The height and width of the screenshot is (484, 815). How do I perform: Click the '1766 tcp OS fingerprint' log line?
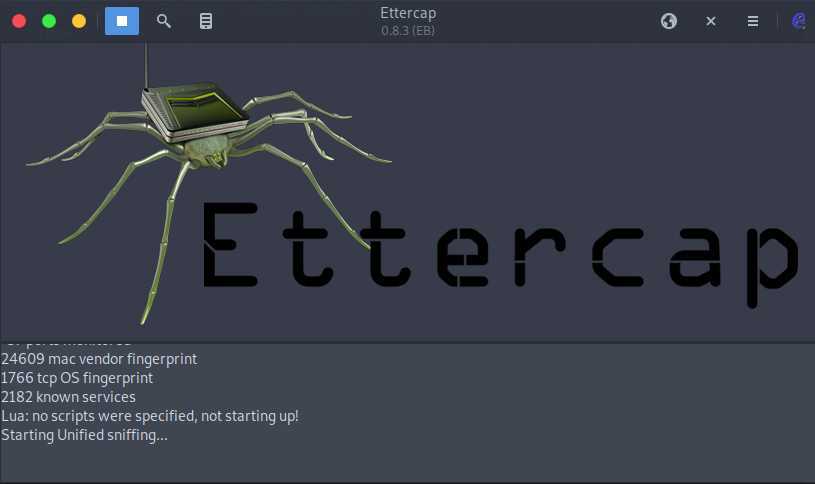77,378
